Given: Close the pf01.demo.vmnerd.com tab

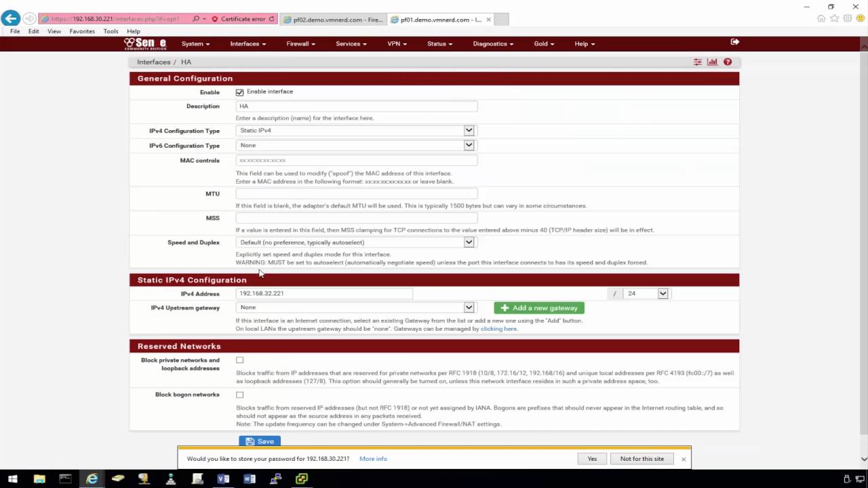Looking at the screenshot, I should coord(488,20).
